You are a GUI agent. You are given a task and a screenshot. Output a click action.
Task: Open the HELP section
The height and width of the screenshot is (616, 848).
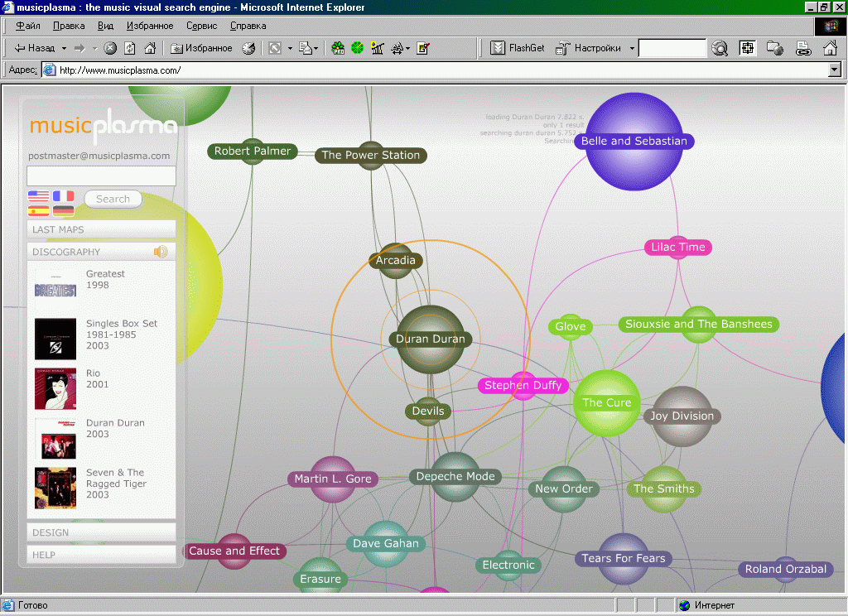point(101,555)
